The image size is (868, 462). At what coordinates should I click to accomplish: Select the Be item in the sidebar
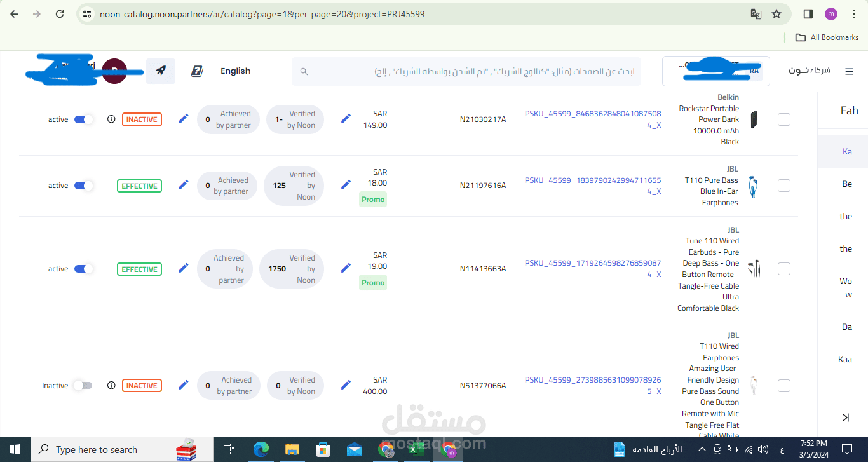click(x=847, y=184)
